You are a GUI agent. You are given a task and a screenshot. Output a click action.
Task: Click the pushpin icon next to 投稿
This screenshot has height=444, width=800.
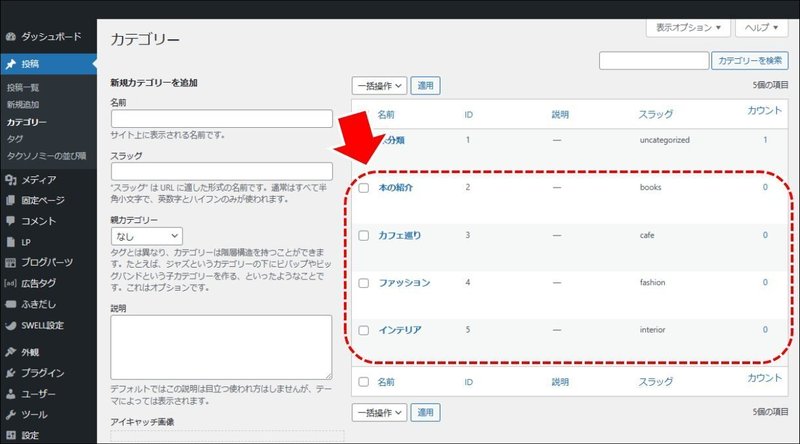tap(11, 64)
